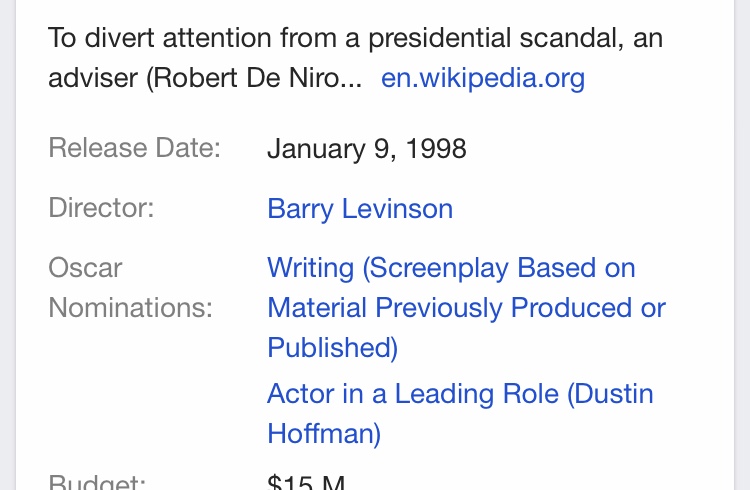
Task: Click the Nominations: label text
Action: 130,307
